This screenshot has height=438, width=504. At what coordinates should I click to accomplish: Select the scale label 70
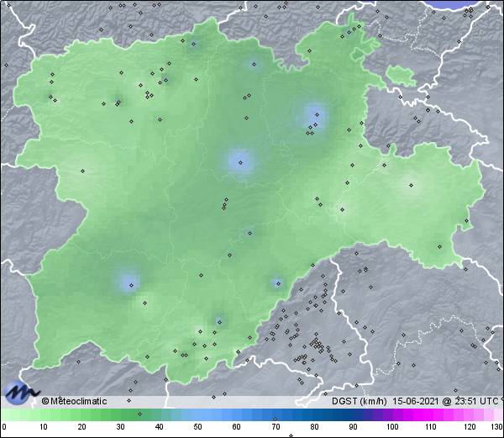(276, 427)
